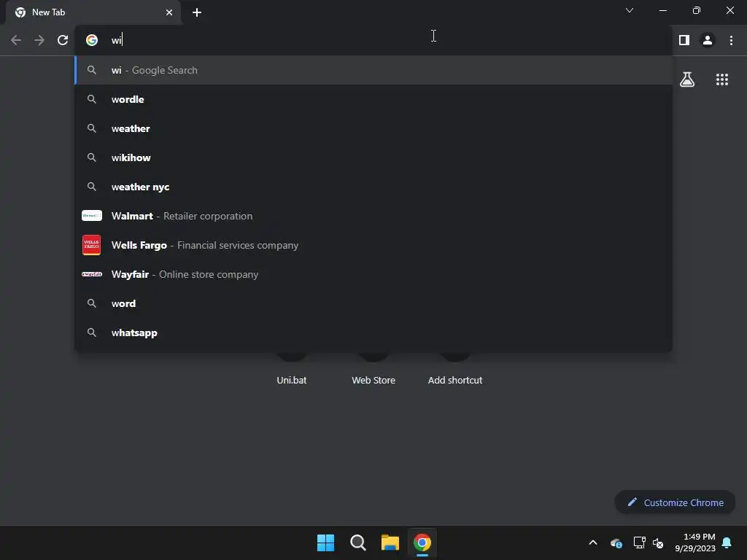Click search icon beside wordle
Viewport: 747px width, 560px height.
(91, 99)
